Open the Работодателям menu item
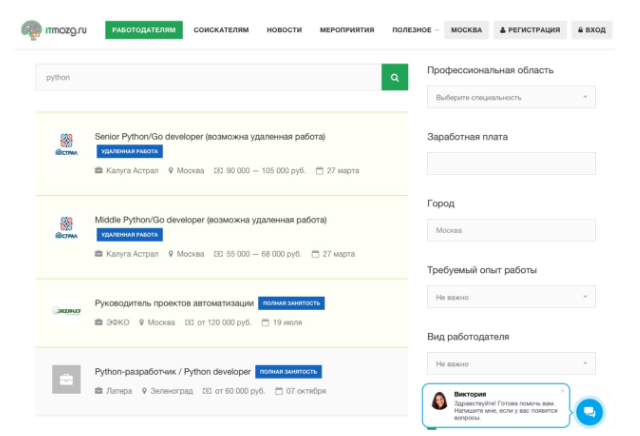The width and height of the screenshot is (640, 436). [144, 30]
